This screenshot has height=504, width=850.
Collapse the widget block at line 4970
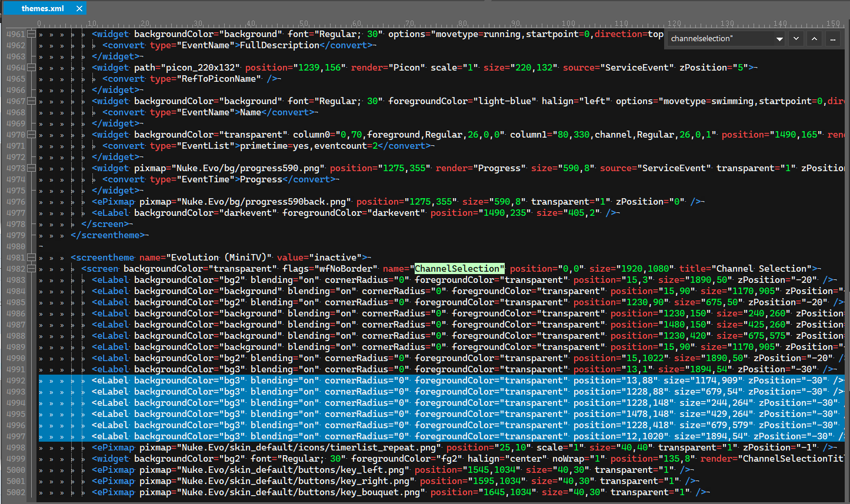point(32,135)
